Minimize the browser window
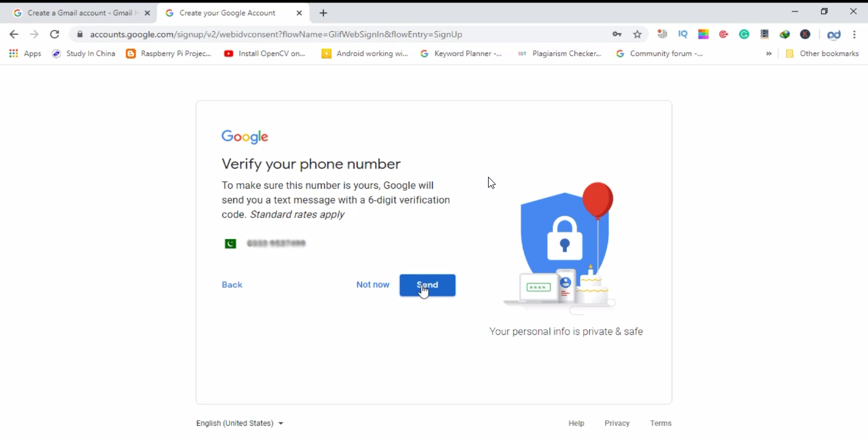868x440 pixels. tap(795, 11)
